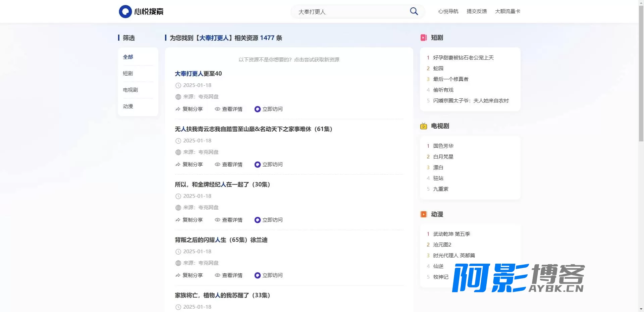Open 提交反馈 in the top menu
This screenshot has height=312, width=644.
[477, 11]
